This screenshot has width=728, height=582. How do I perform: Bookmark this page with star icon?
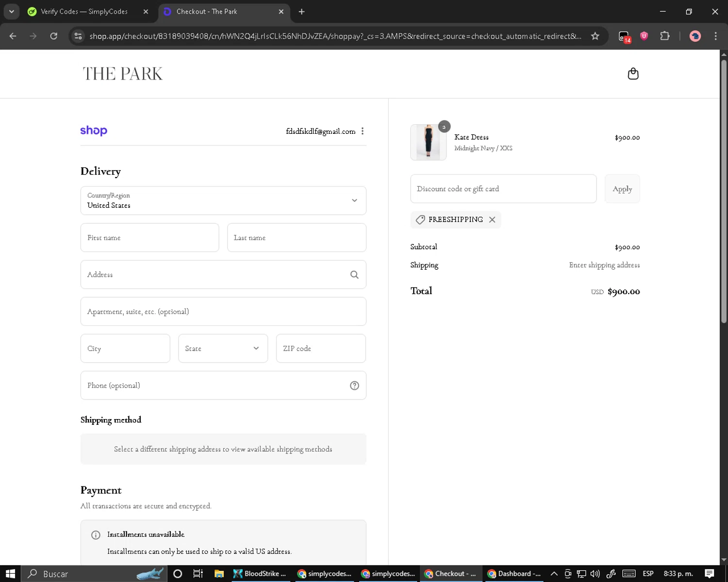[595, 36]
